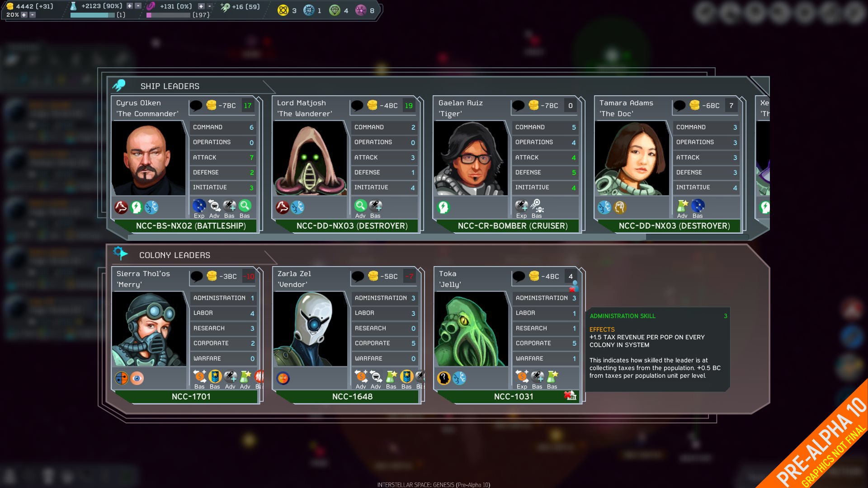868x488 pixels.
Task: Select Sierra Thol'os portrait
Action: (149, 329)
